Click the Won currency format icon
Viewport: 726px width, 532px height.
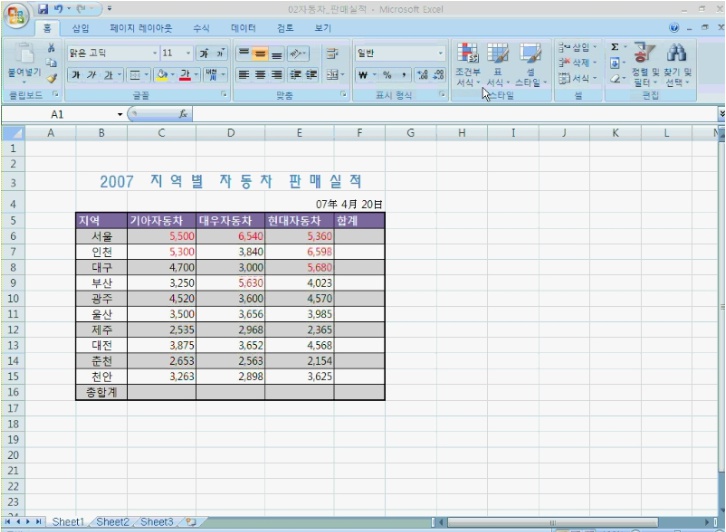pos(363,75)
